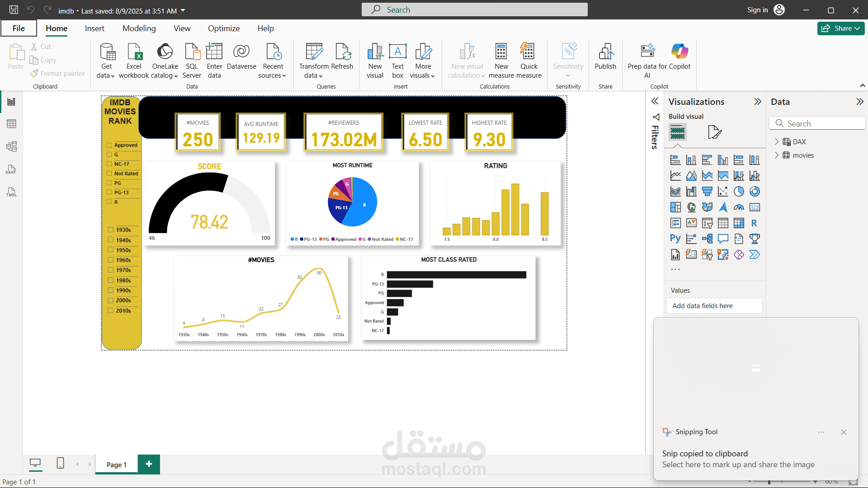Check the 2000s decade checkbox

111,300
